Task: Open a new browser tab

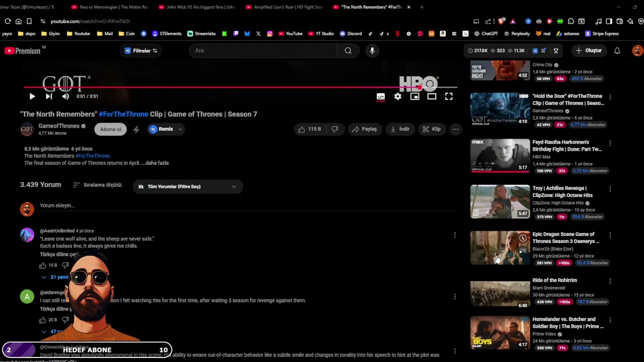Action: coord(422,7)
